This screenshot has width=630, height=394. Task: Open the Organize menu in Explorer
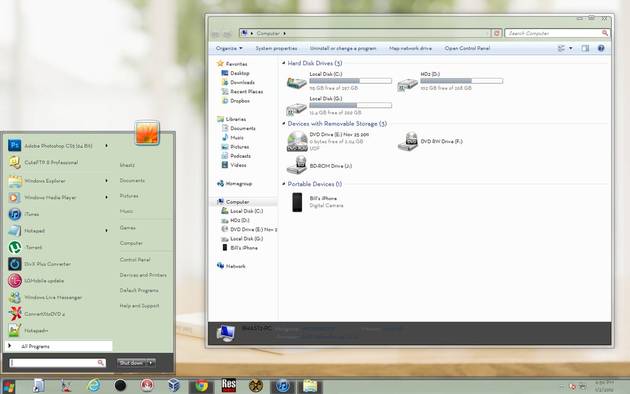[x=229, y=48]
